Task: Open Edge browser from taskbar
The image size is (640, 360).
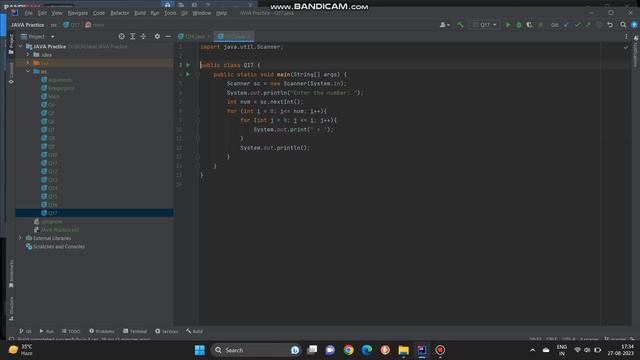Action: (367, 350)
